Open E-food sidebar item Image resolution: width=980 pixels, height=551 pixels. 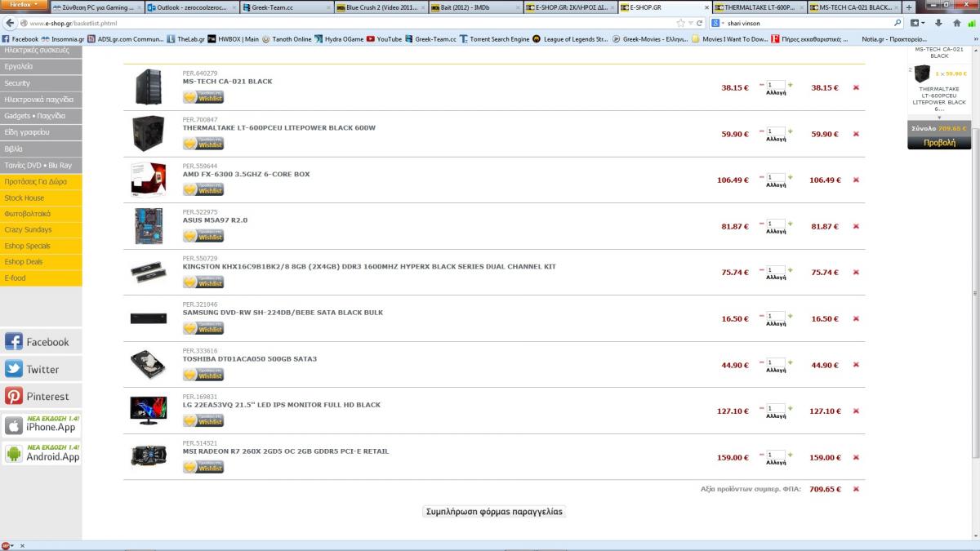pyautogui.click(x=41, y=278)
